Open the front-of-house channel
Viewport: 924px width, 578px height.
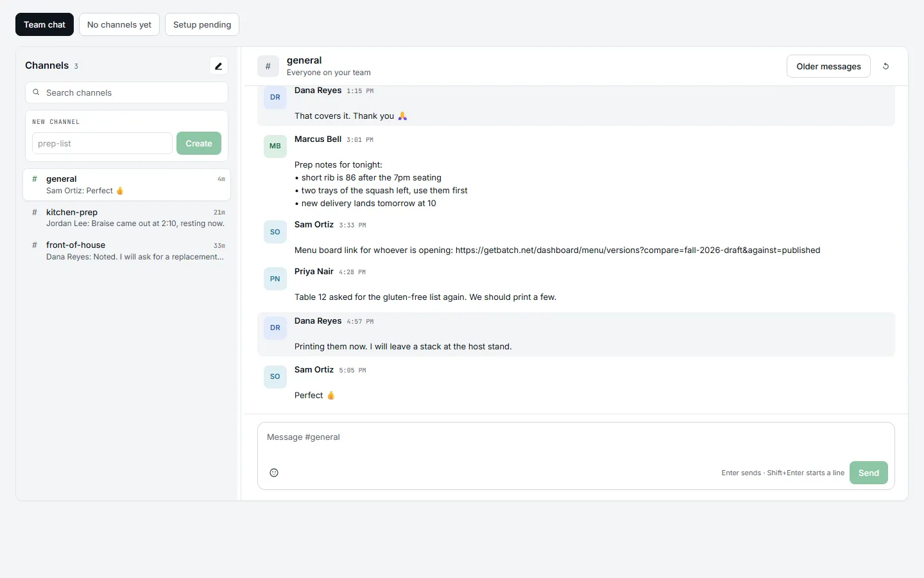click(x=126, y=250)
